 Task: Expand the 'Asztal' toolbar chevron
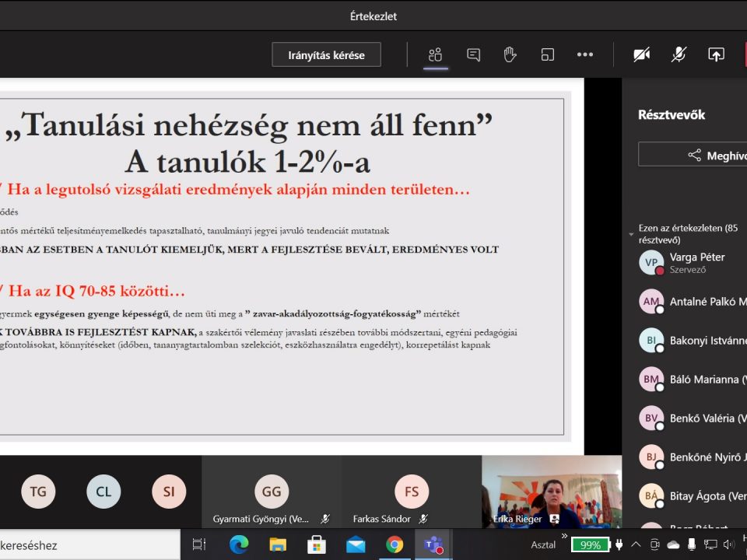564,536
